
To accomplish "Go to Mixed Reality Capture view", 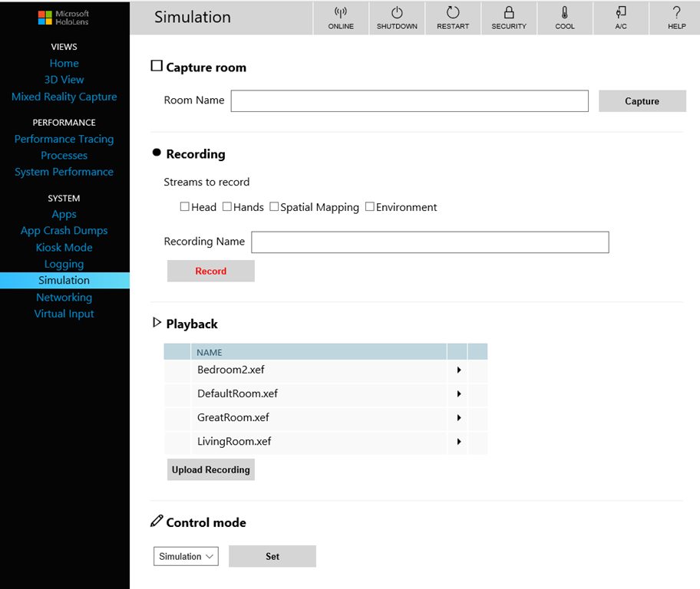I will point(64,97).
